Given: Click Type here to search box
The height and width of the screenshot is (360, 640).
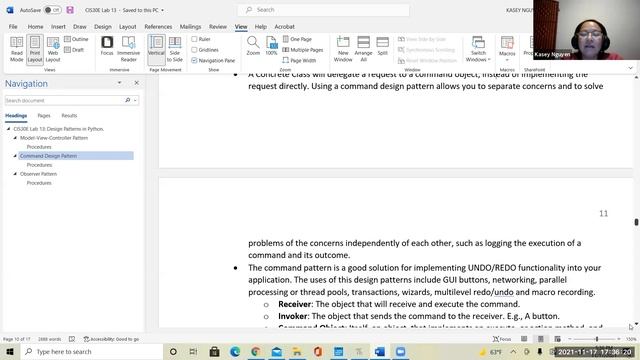Looking at the screenshot, I should 91,351.
